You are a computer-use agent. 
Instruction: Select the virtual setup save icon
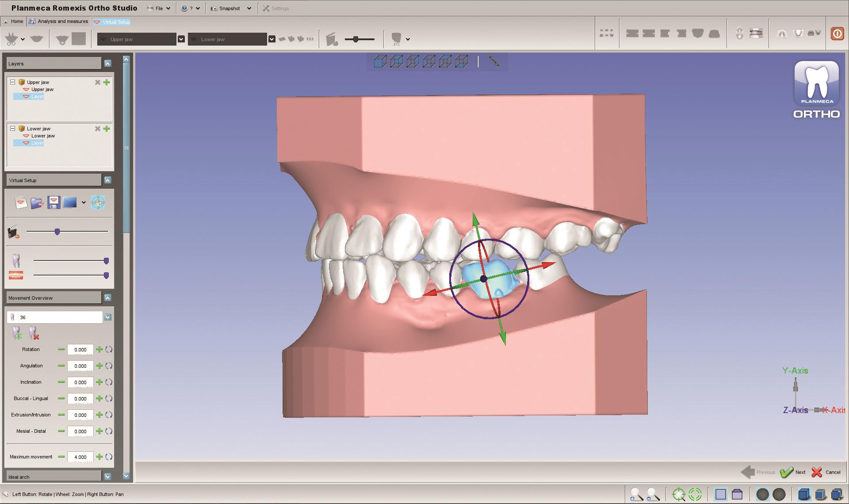coord(54,201)
